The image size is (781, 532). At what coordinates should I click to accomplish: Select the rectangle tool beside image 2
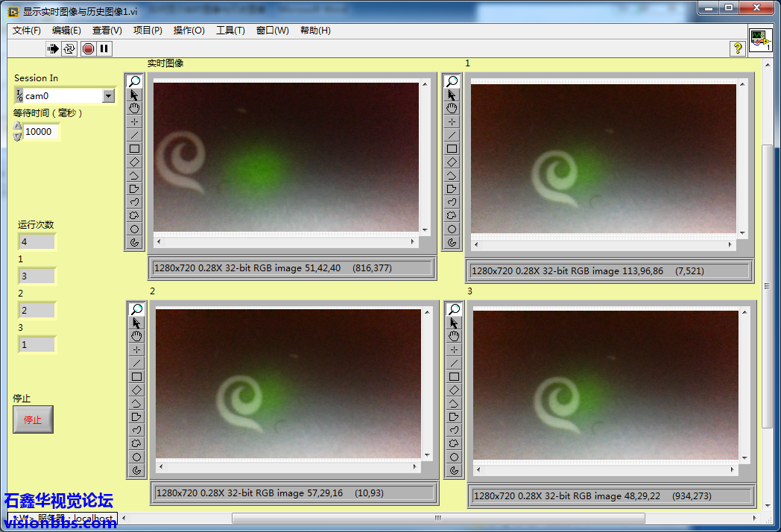pos(137,376)
